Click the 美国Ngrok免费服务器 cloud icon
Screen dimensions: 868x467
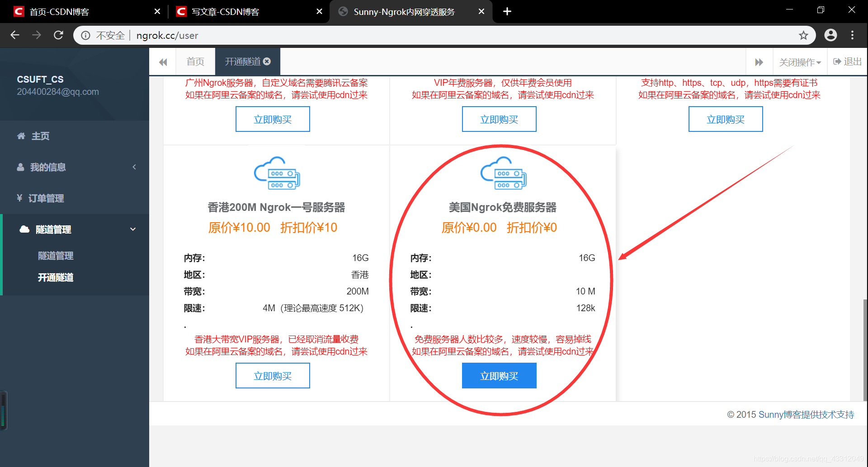[x=503, y=173]
